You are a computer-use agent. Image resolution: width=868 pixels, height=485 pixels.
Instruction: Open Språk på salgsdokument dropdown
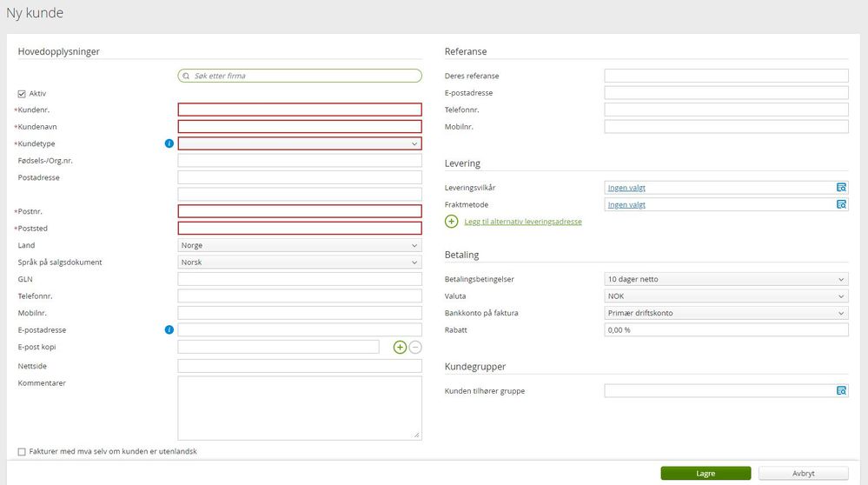300,262
